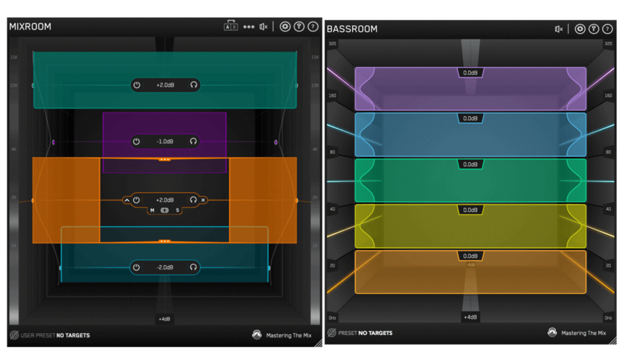The height and width of the screenshot is (364, 625).
Task: Click the purple band -1.0dB gain value
Action: [x=165, y=141]
